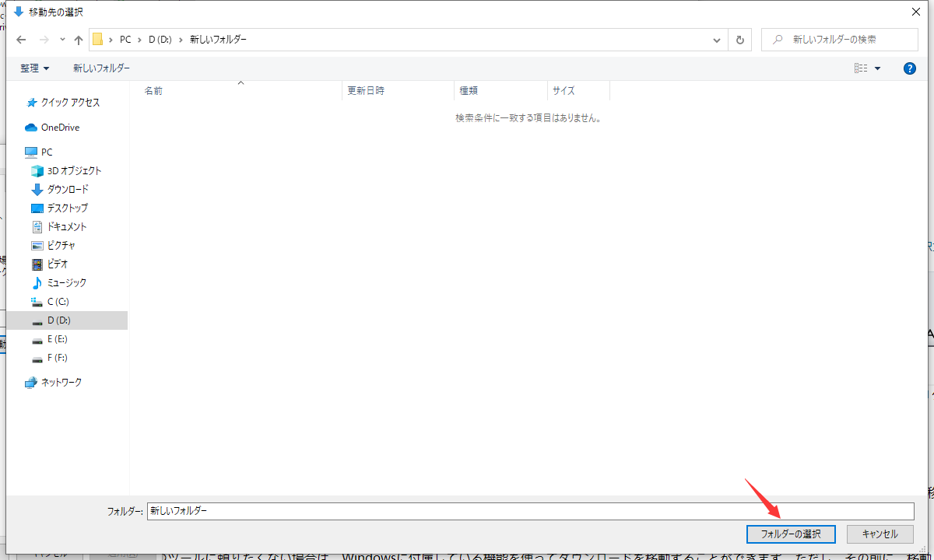934x560 pixels.
Task: Click the back navigation arrow
Action: pyautogui.click(x=21, y=40)
